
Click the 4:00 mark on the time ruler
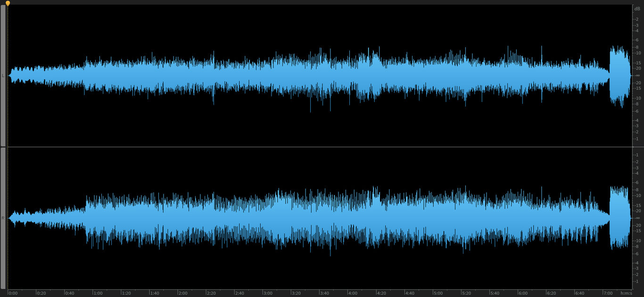click(x=353, y=293)
